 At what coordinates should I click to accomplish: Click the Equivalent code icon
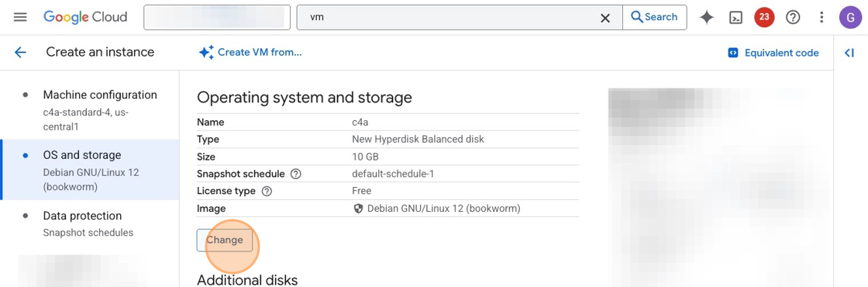tap(733, 53)
